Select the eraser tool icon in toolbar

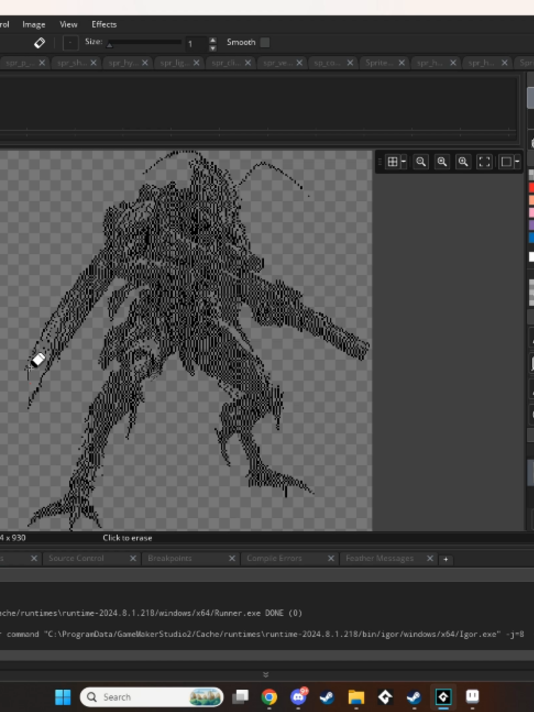(40, 43)
